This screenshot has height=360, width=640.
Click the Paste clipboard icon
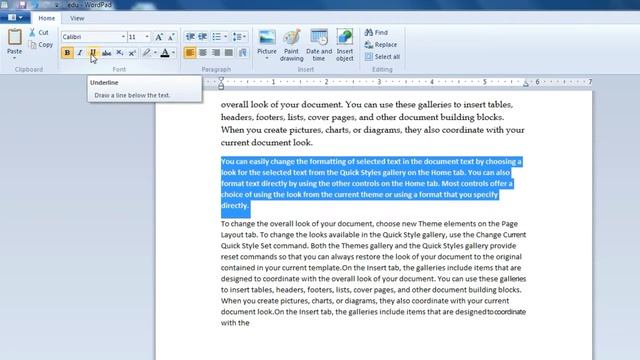point(14,37)
